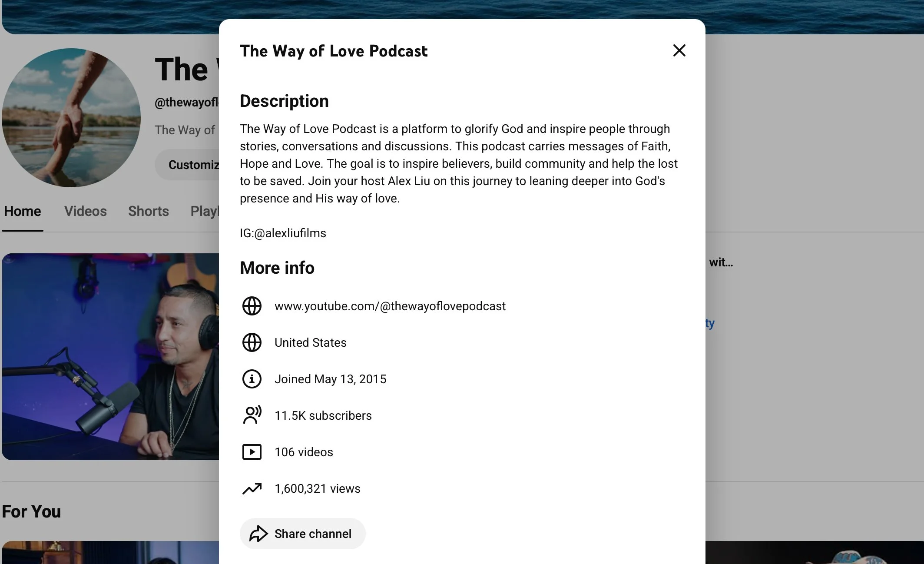Click the globe icon beside United States

pos(252,342)
